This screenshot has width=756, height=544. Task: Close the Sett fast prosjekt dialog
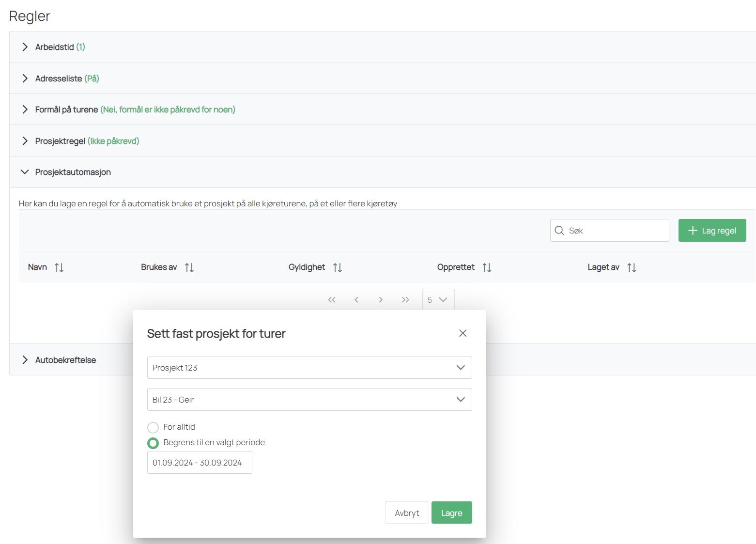(463, 333)
